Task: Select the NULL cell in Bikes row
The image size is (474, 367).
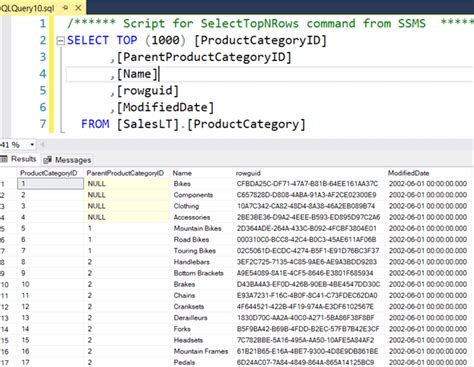Action: point(127,184)
